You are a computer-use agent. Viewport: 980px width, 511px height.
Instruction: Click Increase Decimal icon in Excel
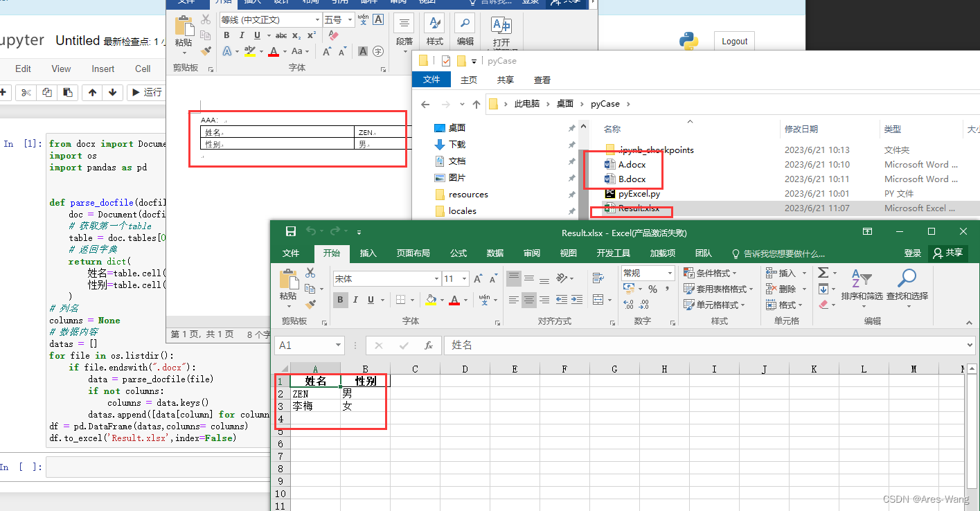coord(629,305)
